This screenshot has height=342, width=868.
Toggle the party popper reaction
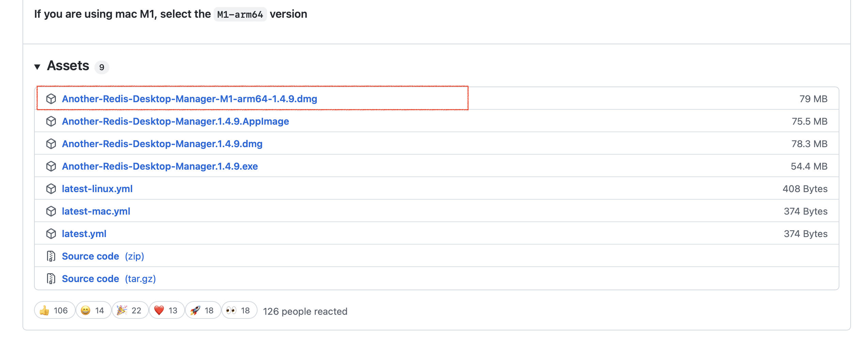(130, 310)
